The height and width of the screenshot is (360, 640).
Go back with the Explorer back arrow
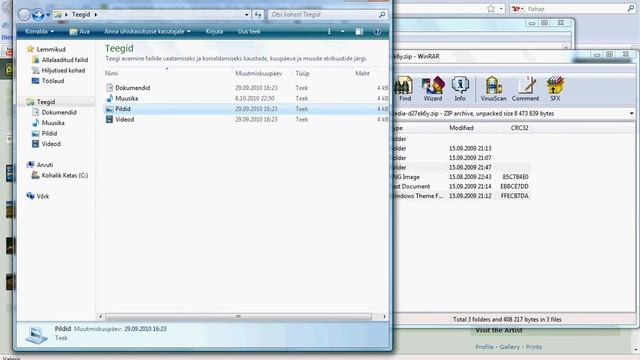coord(24,15)
